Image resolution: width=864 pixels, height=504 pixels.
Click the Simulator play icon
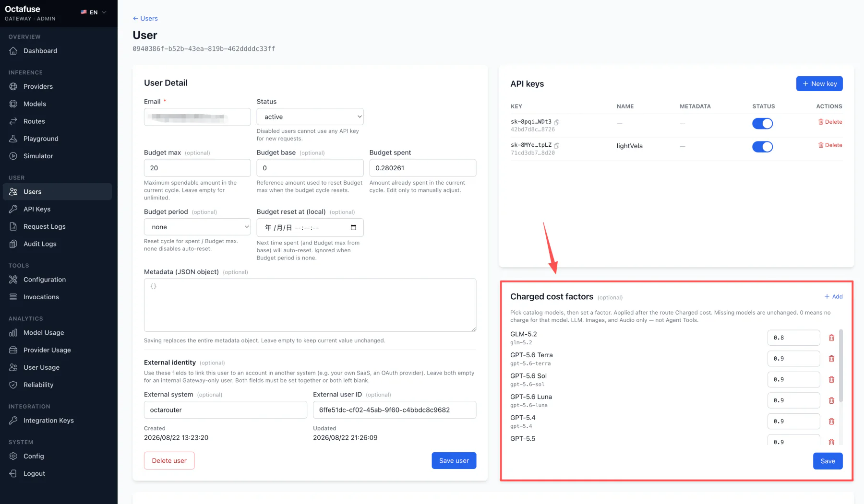point(13,156)
